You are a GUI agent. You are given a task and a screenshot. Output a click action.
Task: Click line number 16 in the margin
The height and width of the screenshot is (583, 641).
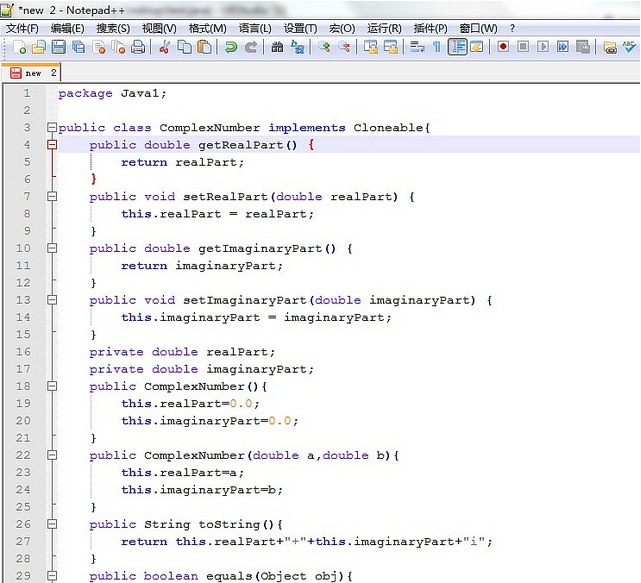click(x=23, y=352)
